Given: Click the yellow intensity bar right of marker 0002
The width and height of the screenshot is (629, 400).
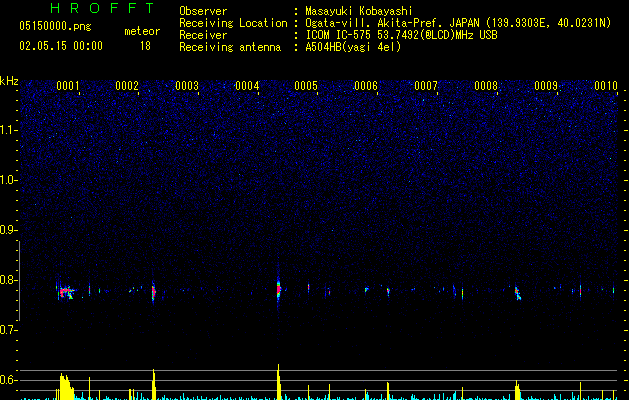Looking at the screenshot, I should tap(154, 385).
